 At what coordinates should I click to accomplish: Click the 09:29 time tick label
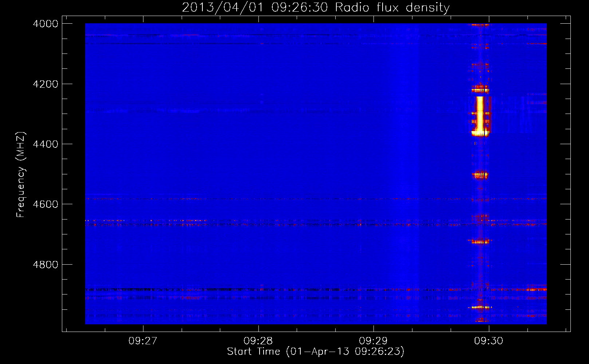click(x=373, y=341)
